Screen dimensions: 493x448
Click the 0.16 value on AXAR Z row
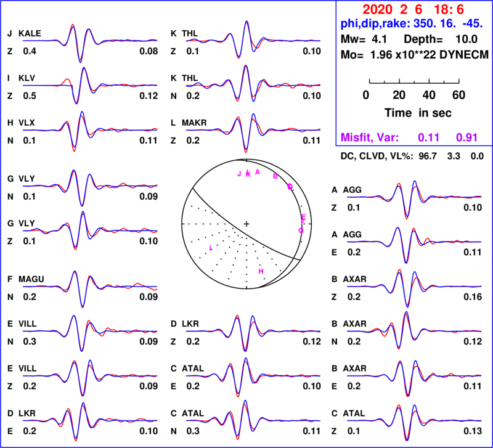pyautogui.click(x=473, y=297)
